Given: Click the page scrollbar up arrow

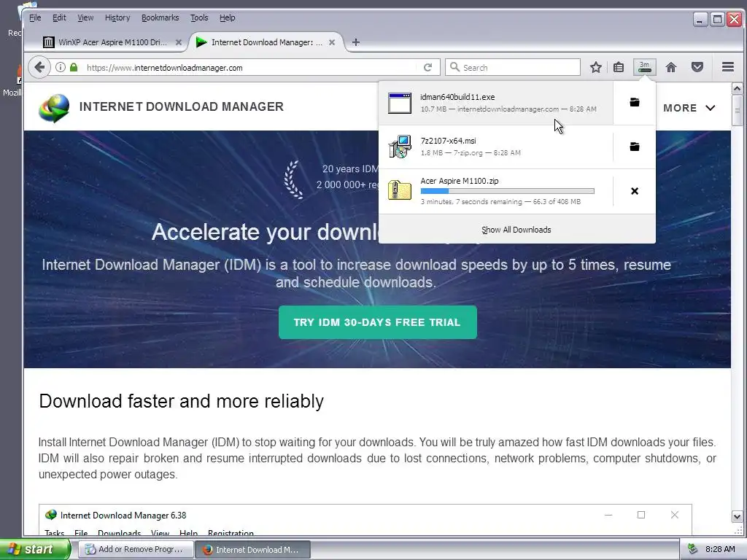Looking at the screenshot, I should (737, 88).
